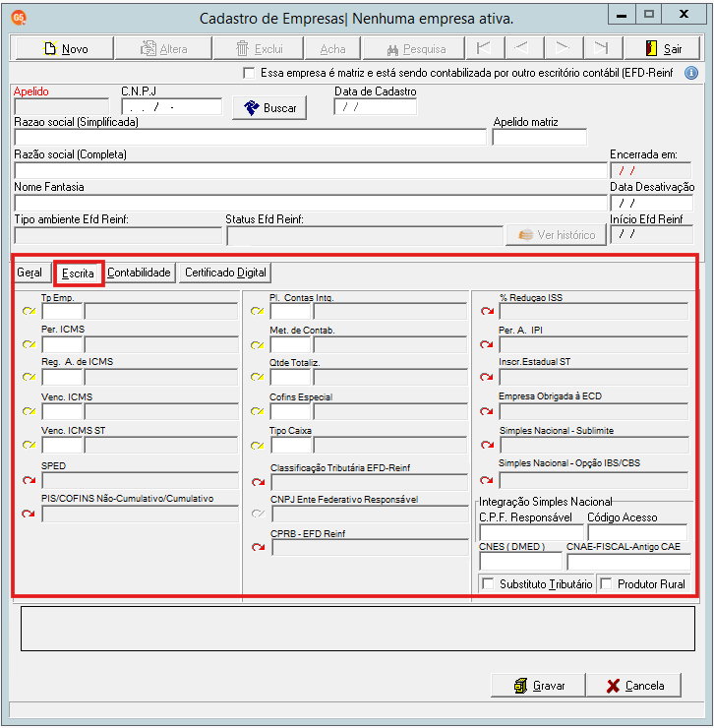Click red arrow beside PIS/COFINS field
Image resolution: width=714 pixels, height=728 pixels.
point(29,514)
